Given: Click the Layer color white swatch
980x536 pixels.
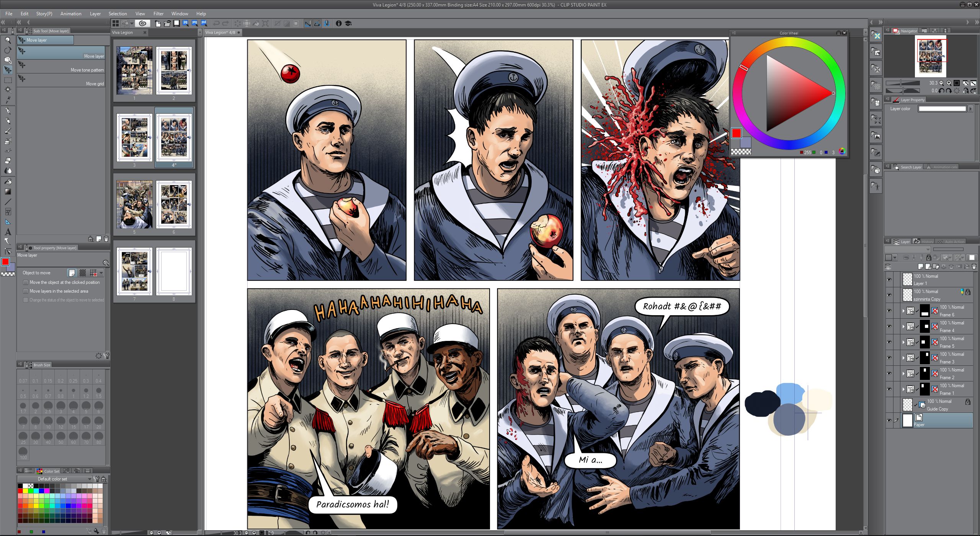Looking at the screenshot, I should pyautogui.click(x=942, y=109).
